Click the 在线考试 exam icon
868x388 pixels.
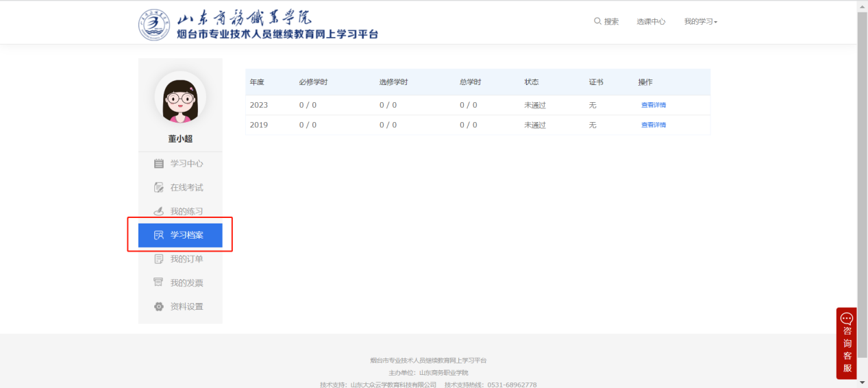point(159,188)
